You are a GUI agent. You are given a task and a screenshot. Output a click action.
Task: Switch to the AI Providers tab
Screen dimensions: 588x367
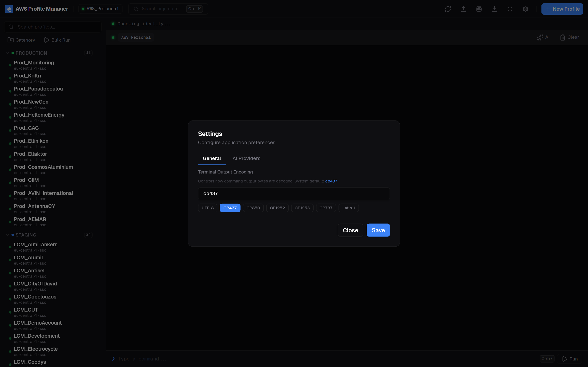(246, 158)
